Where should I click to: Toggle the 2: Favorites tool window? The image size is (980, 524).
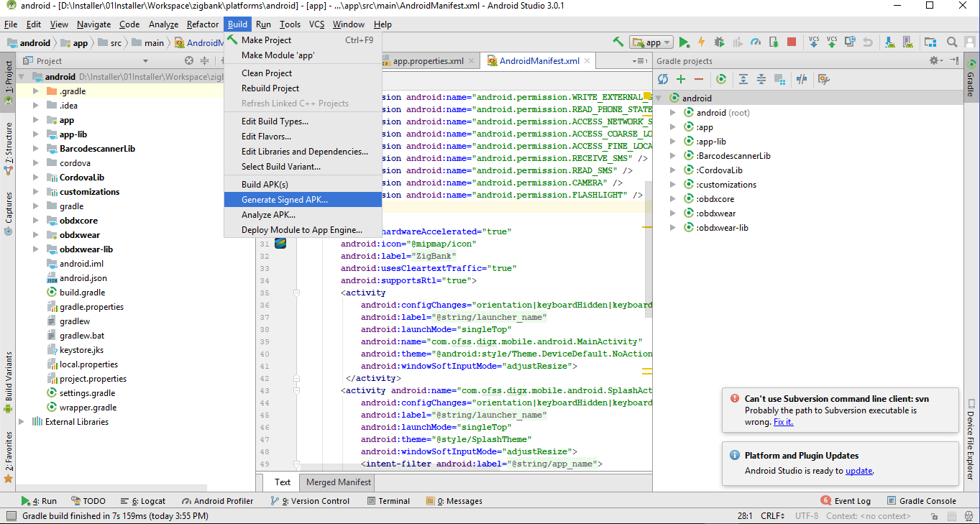click(x=8, y=457)
